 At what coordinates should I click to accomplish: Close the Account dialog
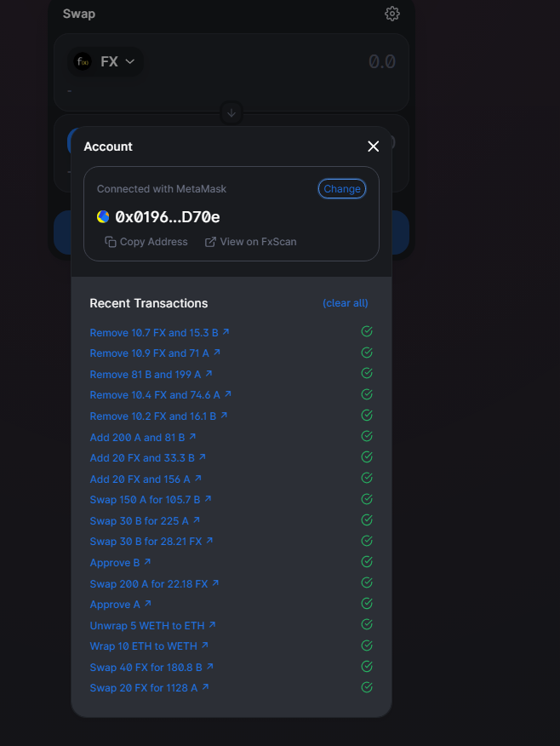click(x=373, y=146)
